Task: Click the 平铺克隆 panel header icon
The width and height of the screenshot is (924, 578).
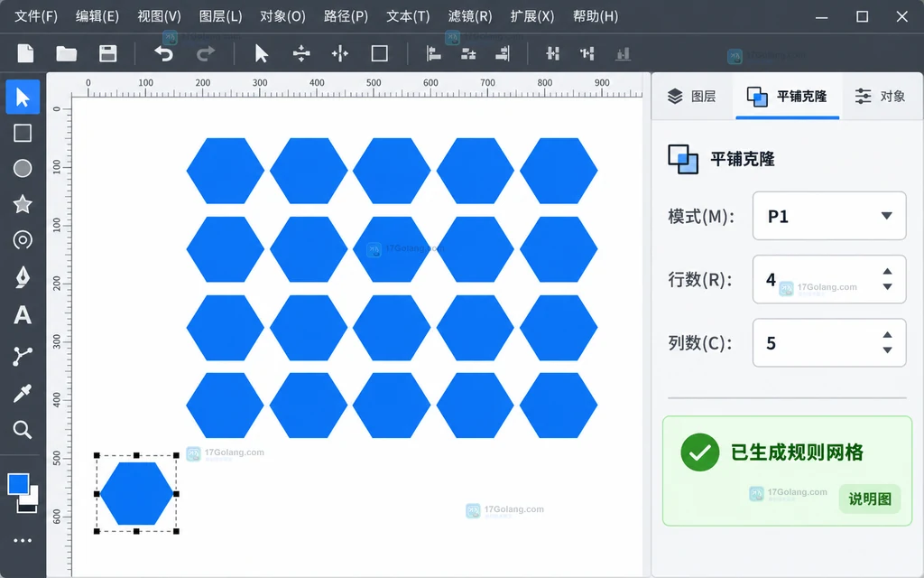Action: [x=683, y=159]
